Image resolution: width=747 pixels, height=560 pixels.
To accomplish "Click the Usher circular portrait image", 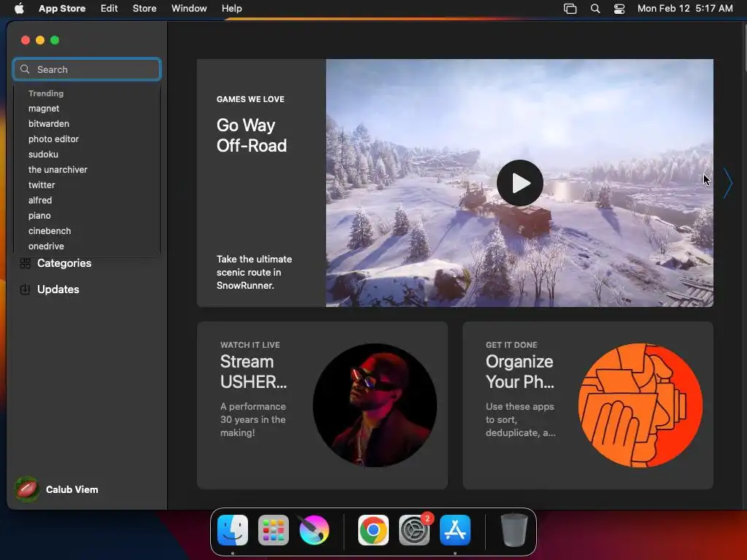I will coord(375,405).
